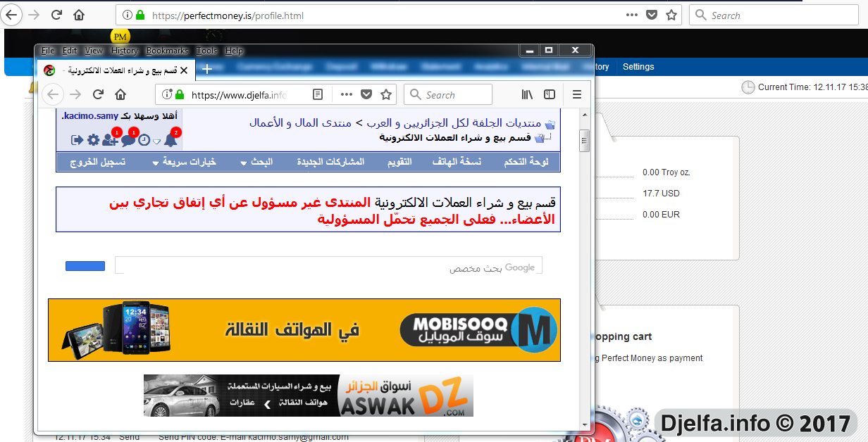The image size is (868, 442).
Task: Click the scrollbar up arrow in Djelfa window
Action: pyautogui.click(x=585, y=113)
